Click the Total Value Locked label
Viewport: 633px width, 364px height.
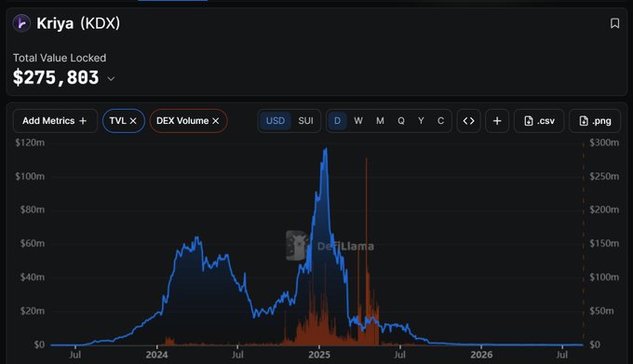[60, 58]
